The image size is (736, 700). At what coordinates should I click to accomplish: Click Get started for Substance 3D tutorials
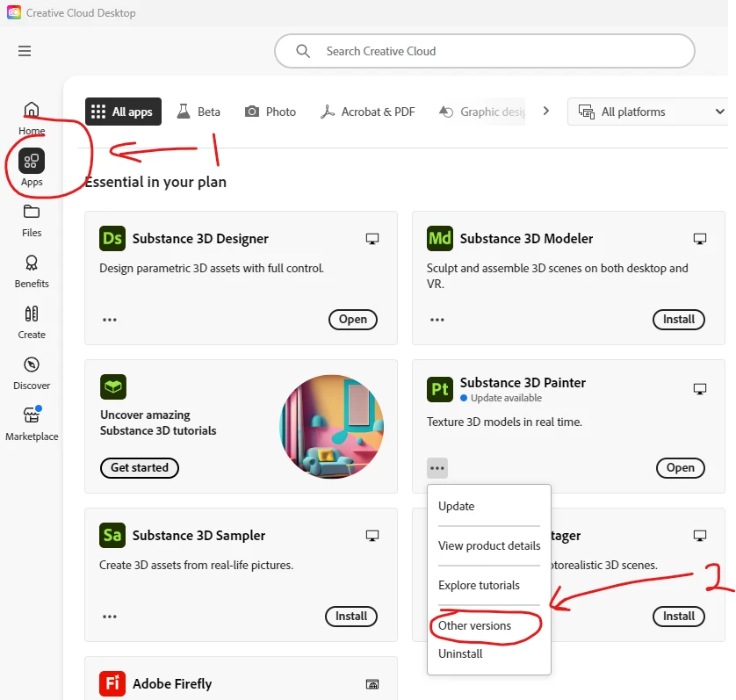pos(140,467)
